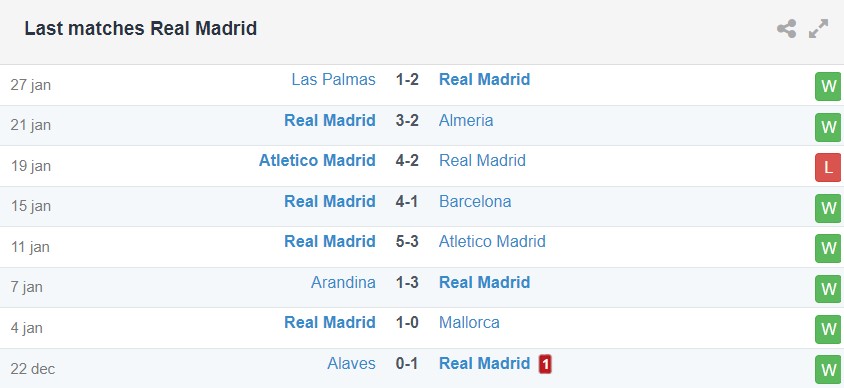844x388 pixels.
Task: Open Almeria team link
Action: coord(466,120)
